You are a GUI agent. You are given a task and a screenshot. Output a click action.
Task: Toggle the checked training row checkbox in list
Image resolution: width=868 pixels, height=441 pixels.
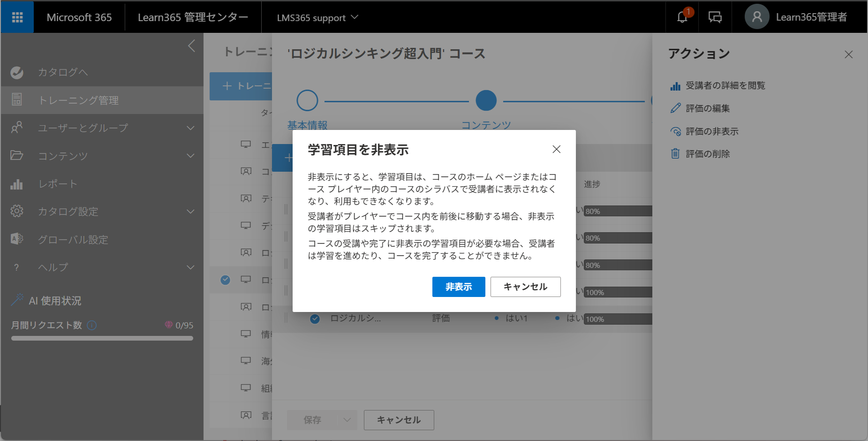tap(226, 280)
